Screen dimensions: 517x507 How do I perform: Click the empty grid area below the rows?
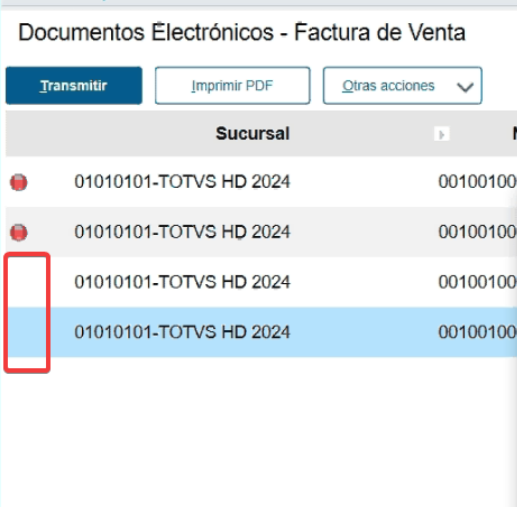[x=258, y=432]
